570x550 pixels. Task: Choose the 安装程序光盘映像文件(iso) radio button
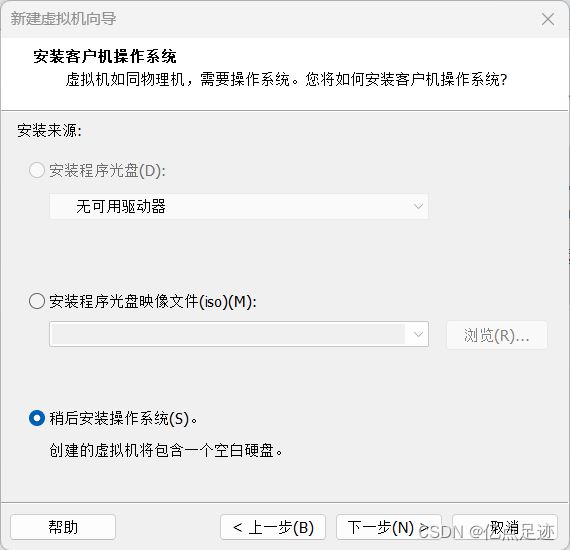[x=37, y=301]
